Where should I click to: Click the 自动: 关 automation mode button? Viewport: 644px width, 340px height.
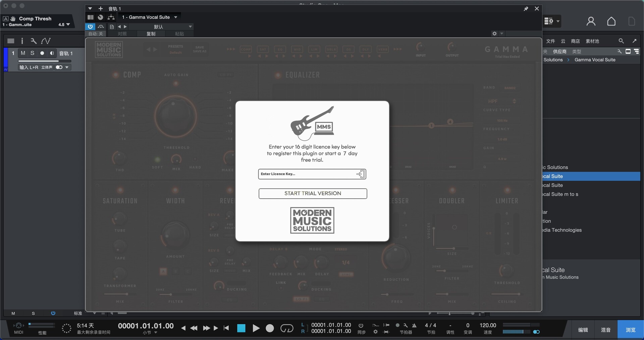pyautogui.click(x=96, y=34)
